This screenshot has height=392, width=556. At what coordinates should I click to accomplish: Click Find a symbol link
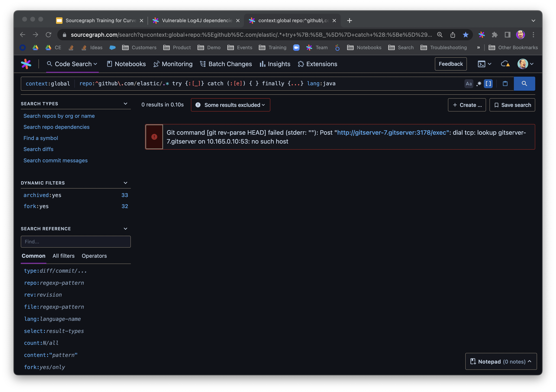click(x=41, y=138)
